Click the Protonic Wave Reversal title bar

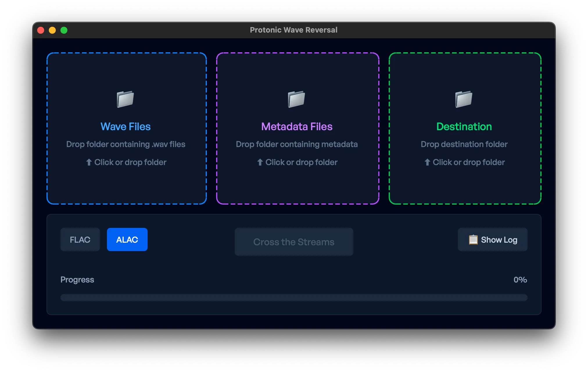point(293,30)
